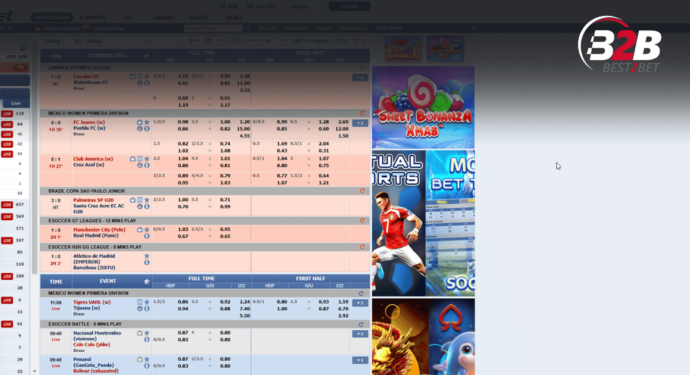Select the Parlay option
This screenshot has height=375, width=690.
tap(94, 41)
